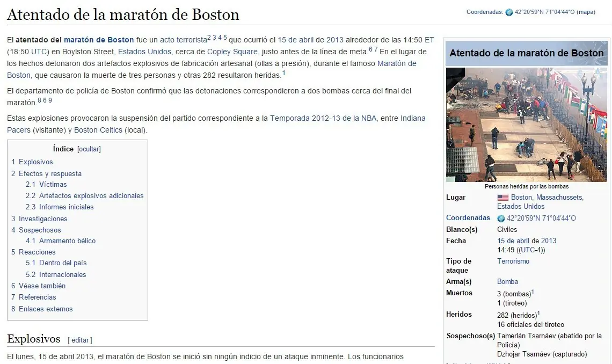
Task: Open the 2013 year link in intro
Action: [335, 40]
